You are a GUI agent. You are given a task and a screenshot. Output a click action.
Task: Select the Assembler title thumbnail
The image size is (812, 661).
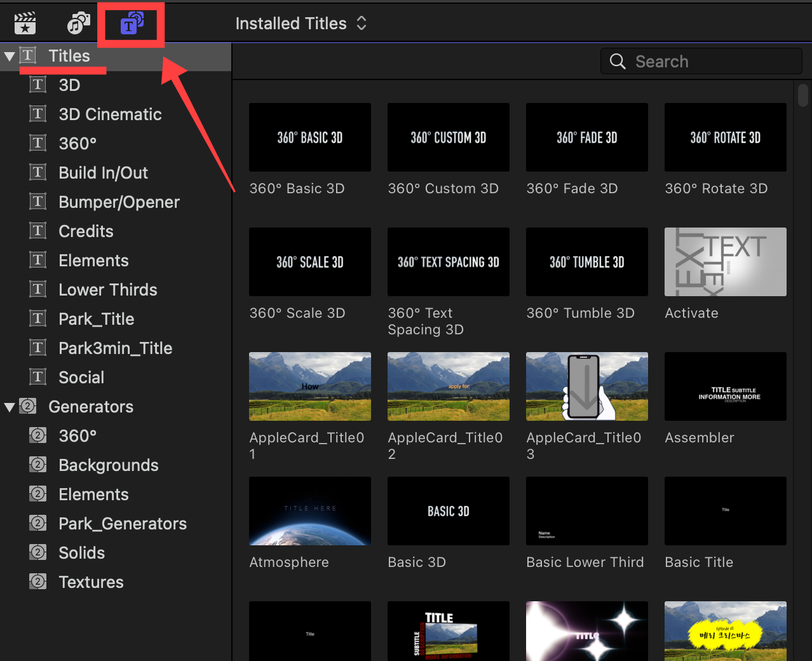coord(726,386)
